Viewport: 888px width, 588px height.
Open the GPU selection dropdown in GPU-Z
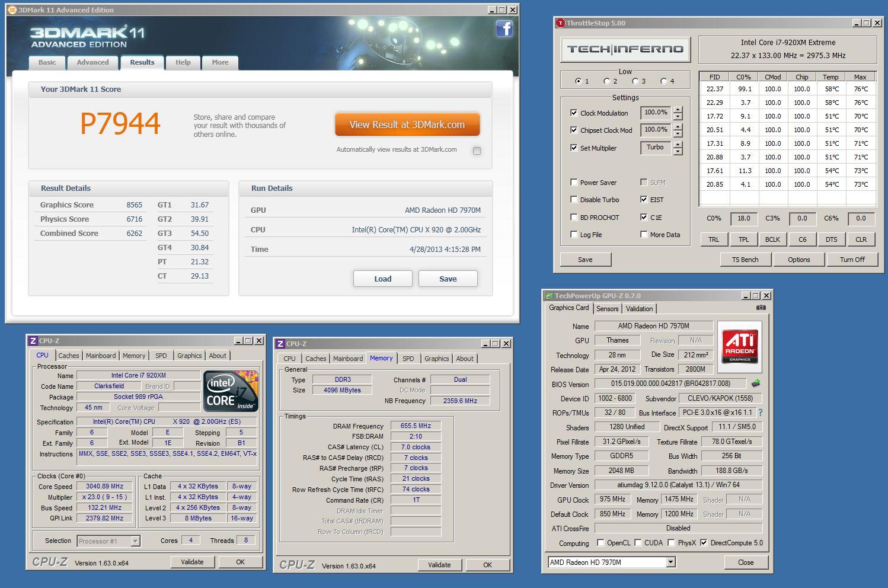point(670,562)
